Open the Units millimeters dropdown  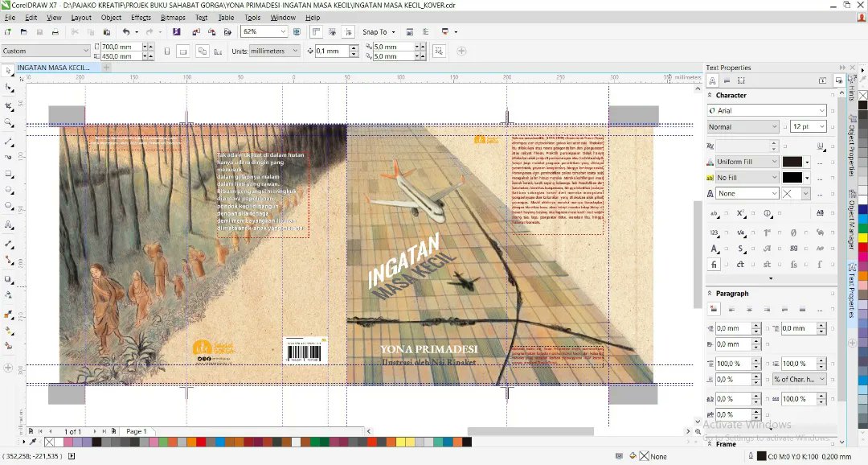pos(295,51)
